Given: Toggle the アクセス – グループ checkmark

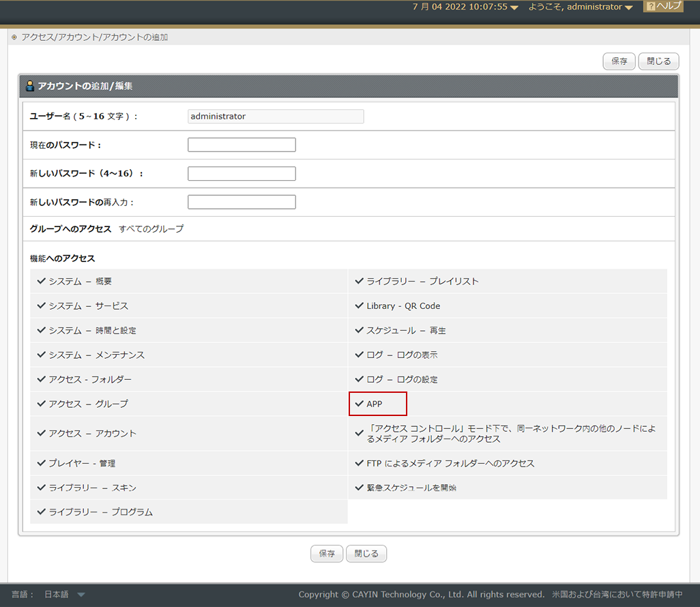Looking at the screenshot, I should tap(42, 404).
